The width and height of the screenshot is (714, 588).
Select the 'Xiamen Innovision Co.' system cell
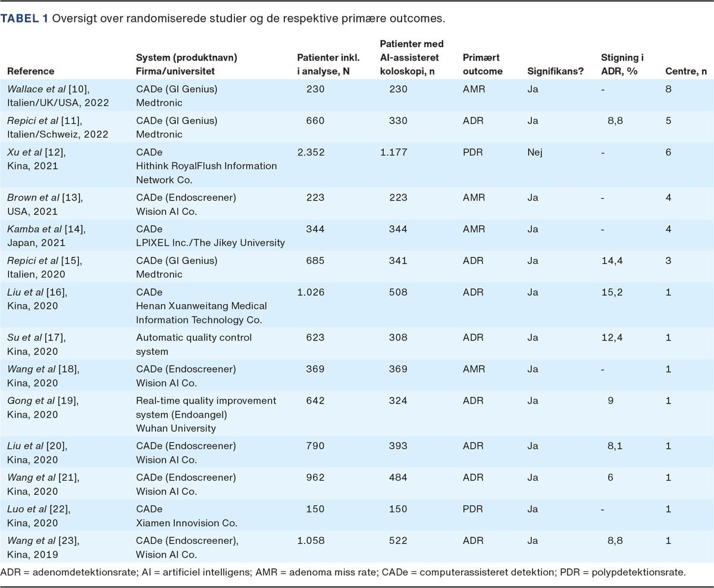point(187,523)
